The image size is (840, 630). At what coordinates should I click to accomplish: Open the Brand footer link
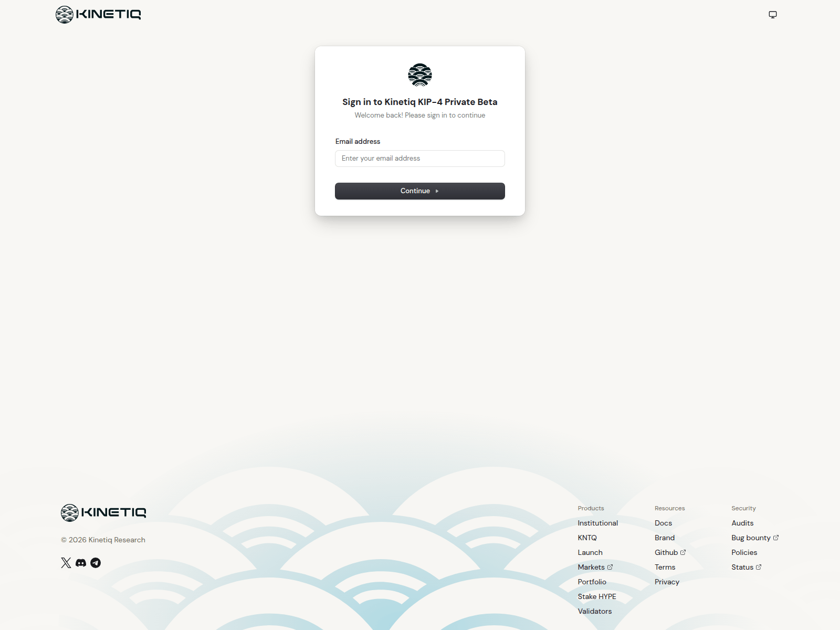point(665,538)
